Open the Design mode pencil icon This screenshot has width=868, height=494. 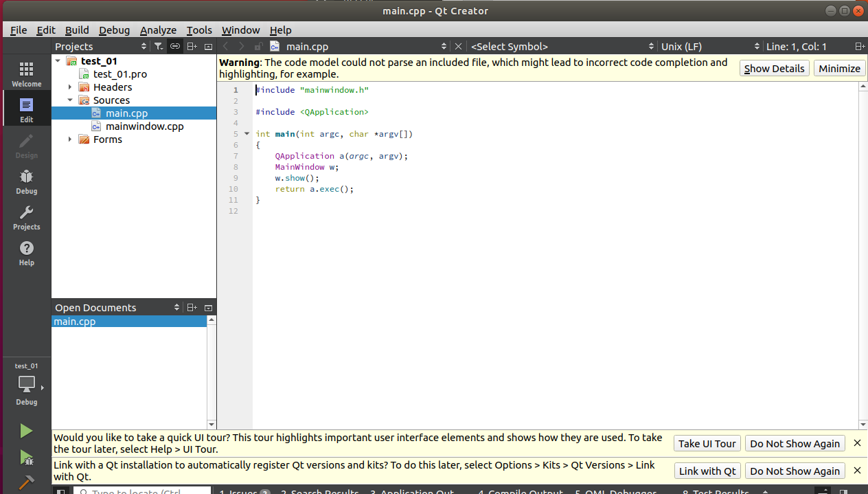(x=26, y=146)
